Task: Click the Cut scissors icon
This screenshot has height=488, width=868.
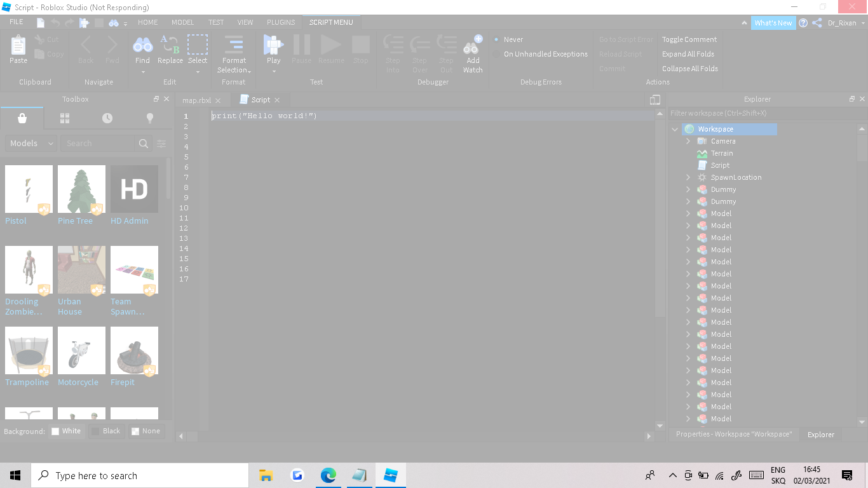Action: [40, 39]
